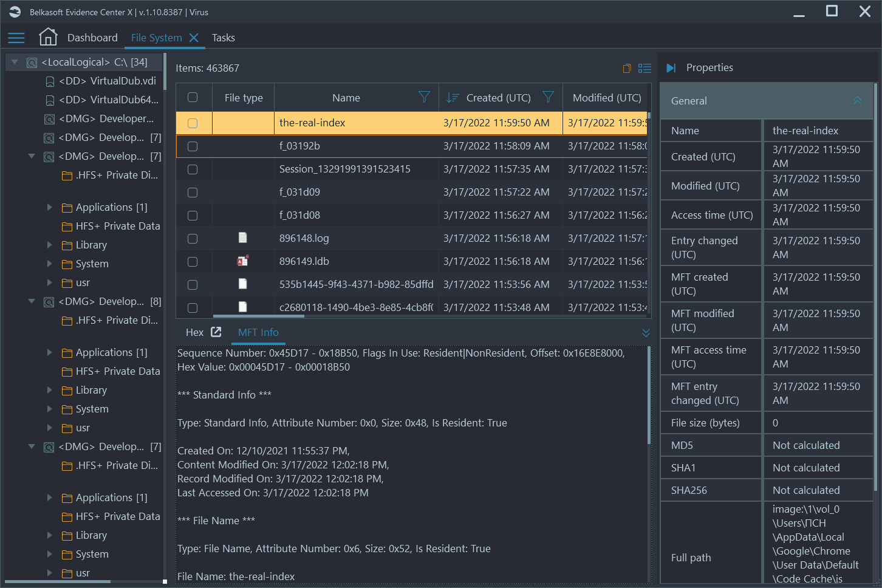Screen dimensions: 882x588
Task: Click the MD5 Not calculated value
Action: click(806, 445)
